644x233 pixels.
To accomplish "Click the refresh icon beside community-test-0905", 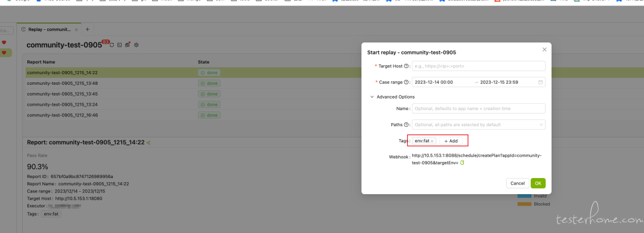I will click(x=112, y=45).
